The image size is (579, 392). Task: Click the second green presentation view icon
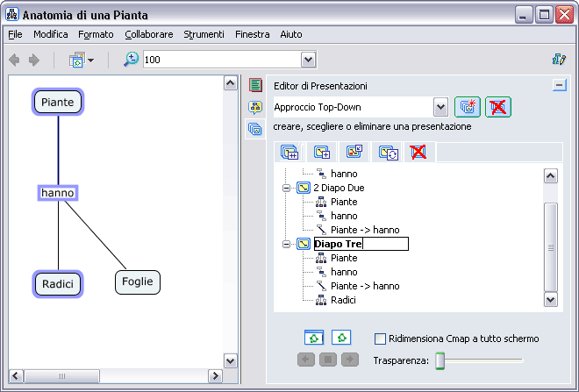click(x=341, y=338)
